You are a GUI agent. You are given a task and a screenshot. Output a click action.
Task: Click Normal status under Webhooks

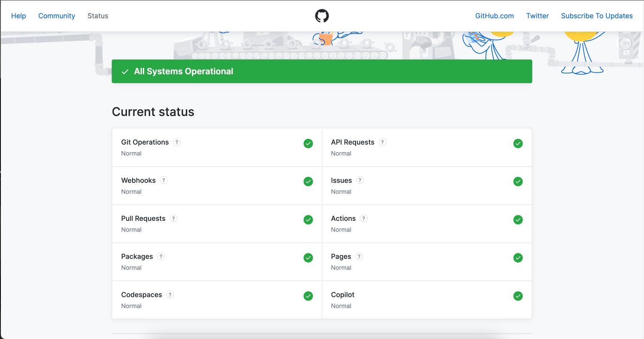(131, 192)
